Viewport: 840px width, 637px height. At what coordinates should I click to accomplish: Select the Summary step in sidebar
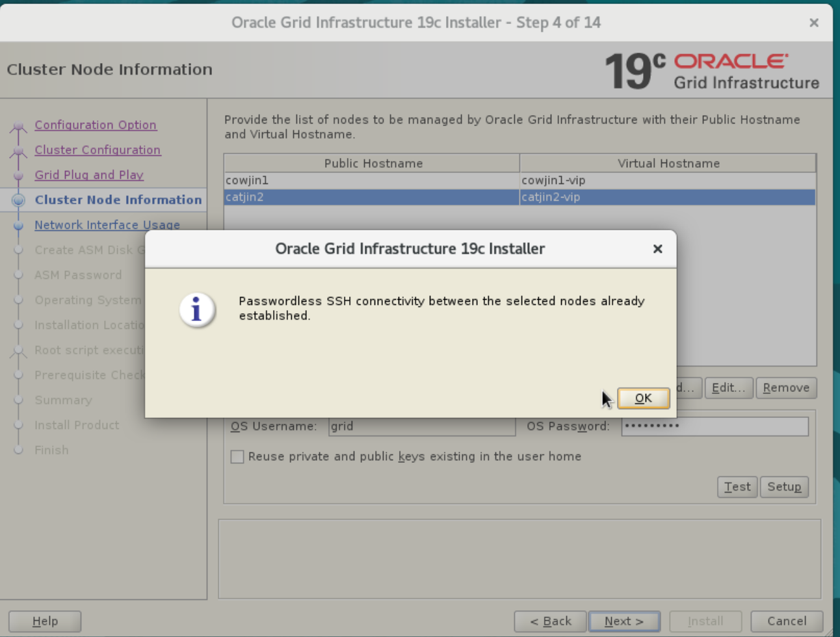63,400
